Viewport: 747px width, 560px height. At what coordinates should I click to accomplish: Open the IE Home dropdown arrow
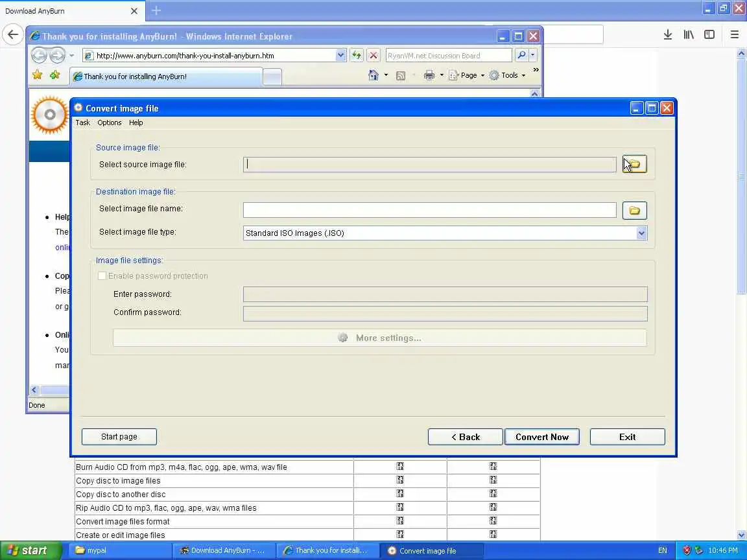tap(386, 75)
